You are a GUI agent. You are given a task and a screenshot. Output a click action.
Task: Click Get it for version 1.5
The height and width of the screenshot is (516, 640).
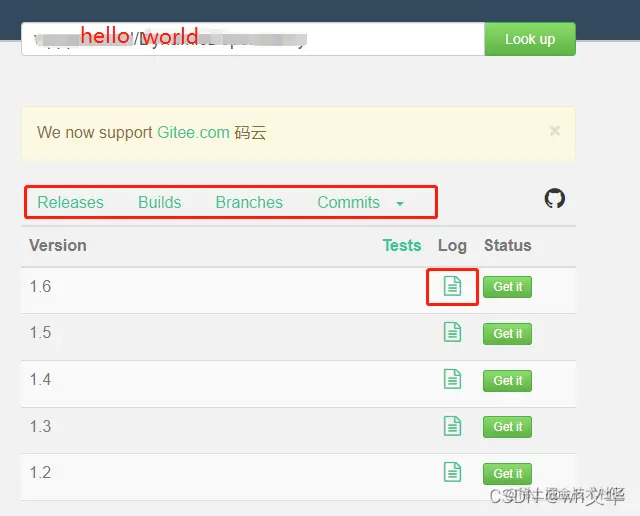pos(507,334)
